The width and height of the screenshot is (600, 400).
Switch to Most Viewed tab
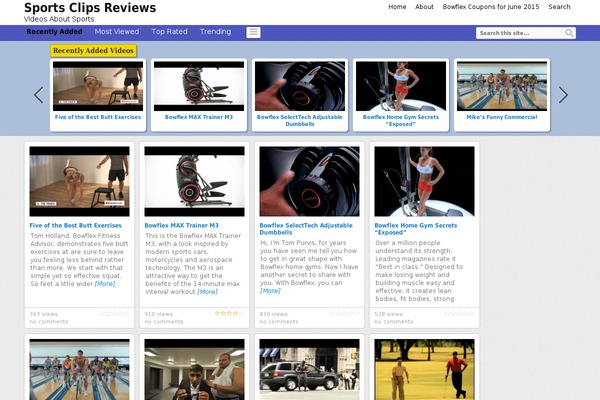point(117,32)
